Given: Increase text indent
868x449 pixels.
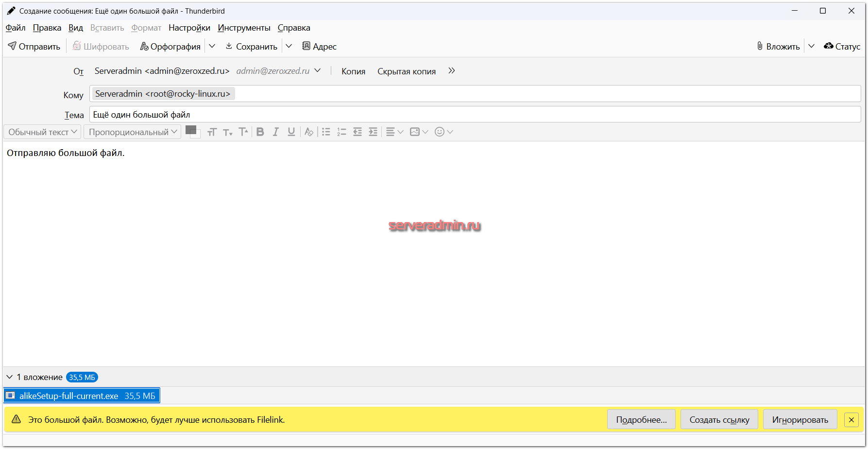Looking at the screenshot, I should (x=373, y=132).
